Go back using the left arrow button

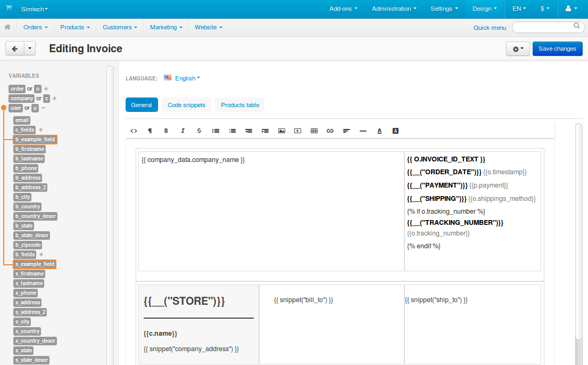(x=15, y=48)
